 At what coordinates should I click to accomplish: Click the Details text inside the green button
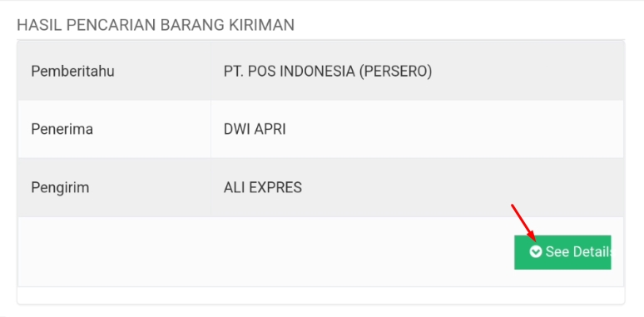(592, 252)
